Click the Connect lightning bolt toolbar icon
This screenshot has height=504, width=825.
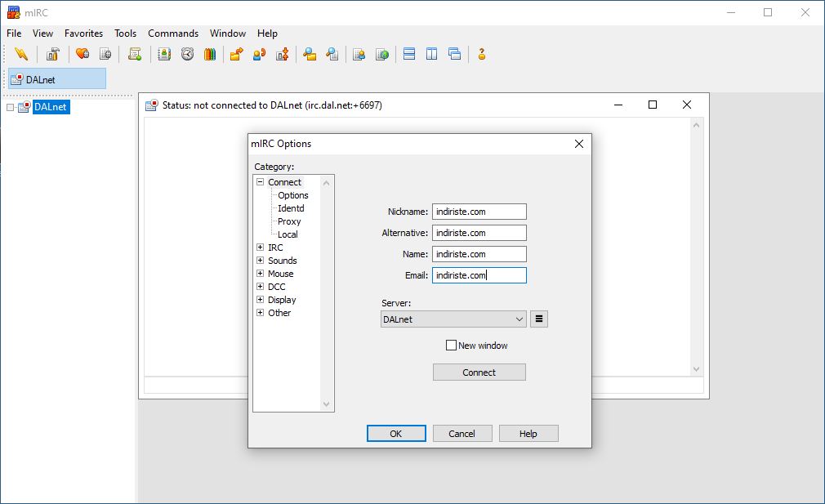[21, 54]
